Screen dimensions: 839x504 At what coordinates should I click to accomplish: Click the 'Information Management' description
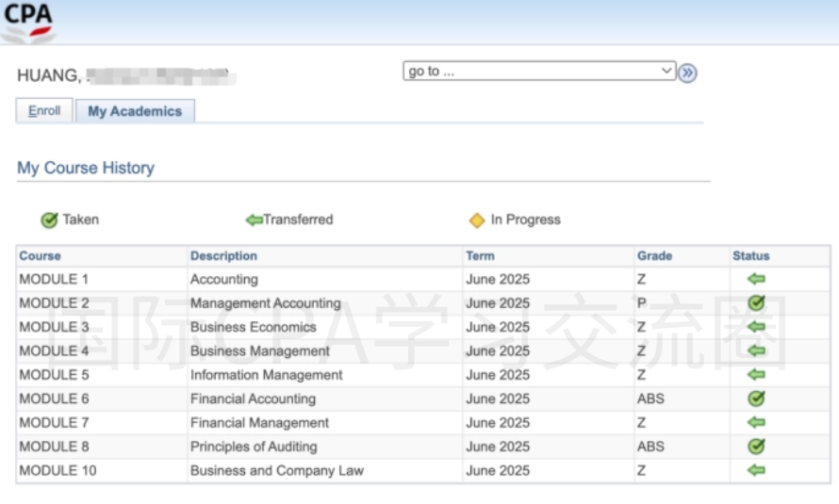coord(267,375)
